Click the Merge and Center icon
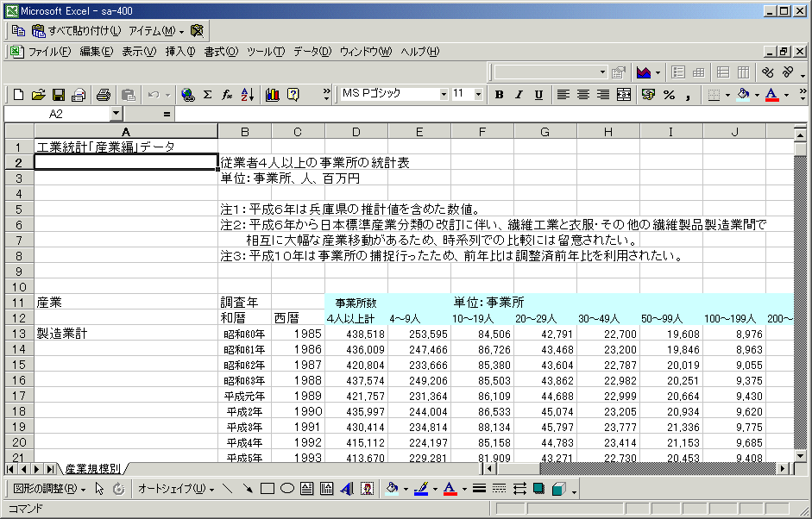Image resolution: width=812 pixels, height=519 pixels. (x=624, y=95)
